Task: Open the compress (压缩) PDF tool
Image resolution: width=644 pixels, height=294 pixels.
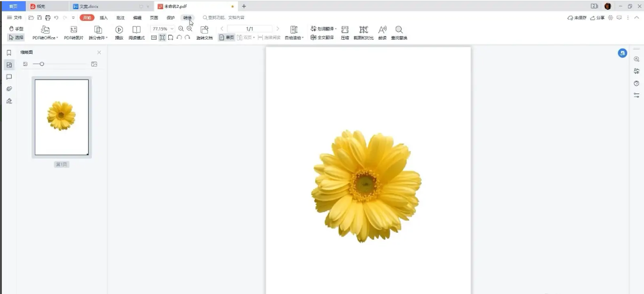Action: (x=345, y=29)
